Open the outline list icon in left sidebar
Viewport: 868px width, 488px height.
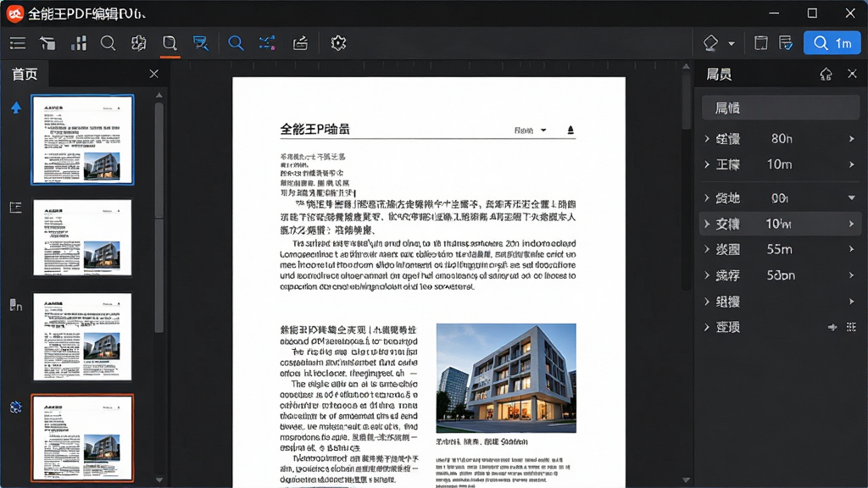coord(15,208)
